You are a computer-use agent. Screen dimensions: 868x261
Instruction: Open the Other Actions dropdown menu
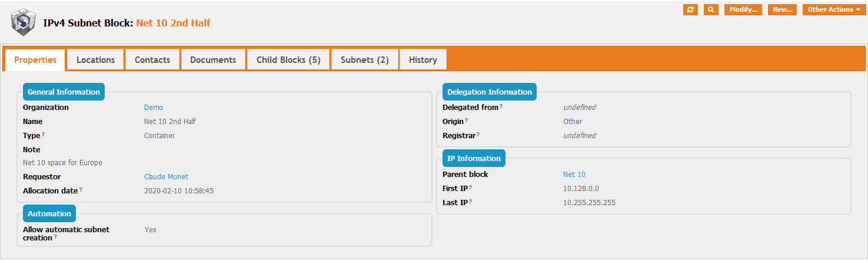(834, 9)
